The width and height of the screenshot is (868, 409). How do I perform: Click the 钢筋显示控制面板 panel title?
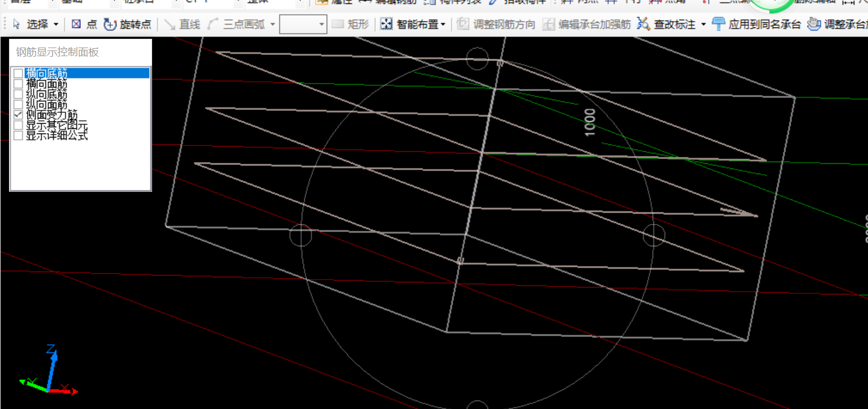tap(57, 52)
